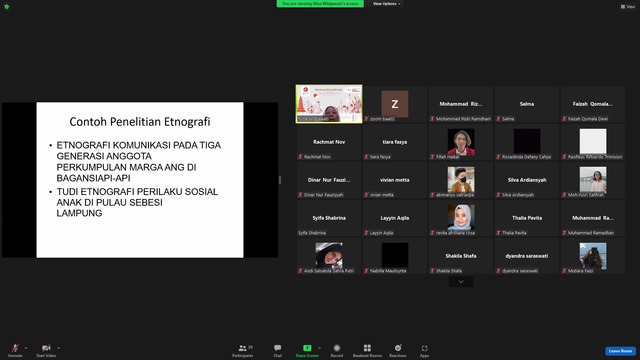Start Video from the toolbar
The width and height of the screenshot is (640, 360).
46,350
